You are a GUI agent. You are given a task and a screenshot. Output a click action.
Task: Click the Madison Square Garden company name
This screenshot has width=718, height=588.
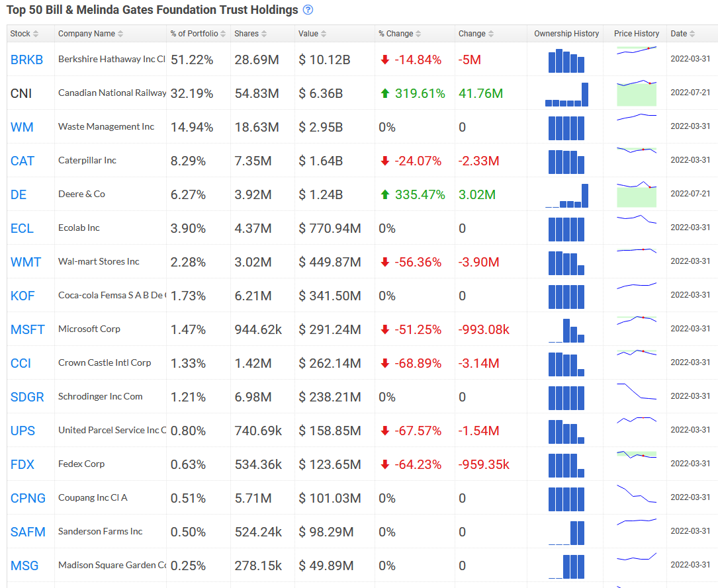[112, 565]
